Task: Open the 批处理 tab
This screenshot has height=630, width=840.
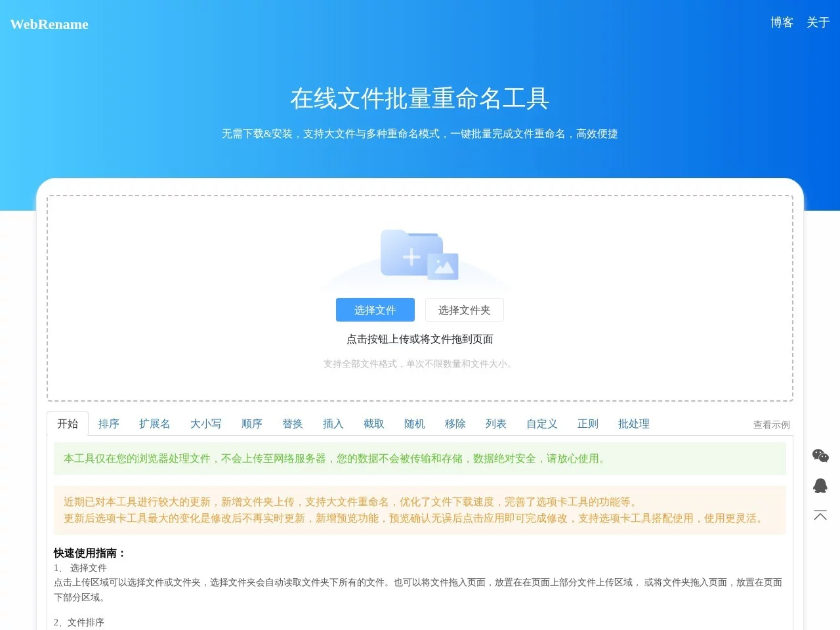Action: [x=634, y=424]
